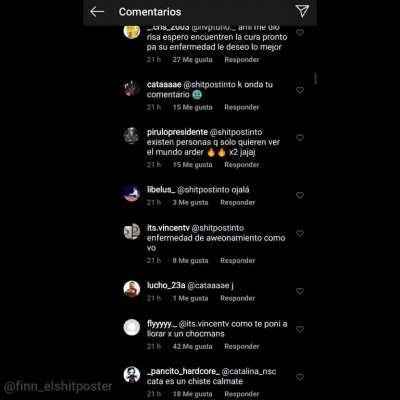This screenshot has width=400, height=400.
Task: Heart the _pancito_hardcore_ comment
Action: pyautogui.click(x=300, y=377)
